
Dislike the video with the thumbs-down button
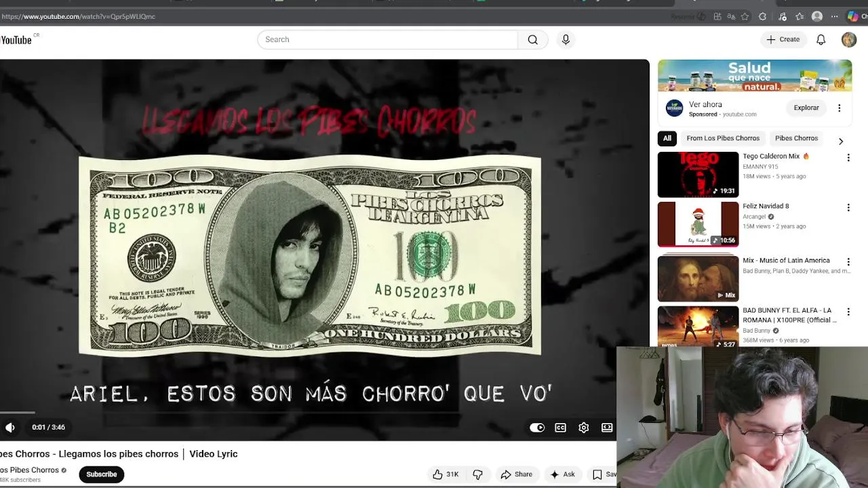[477, 474]
